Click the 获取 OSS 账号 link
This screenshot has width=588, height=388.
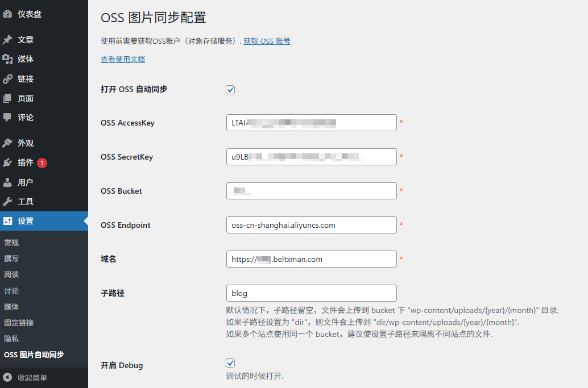pyautogui.click(x=267, y=41)
